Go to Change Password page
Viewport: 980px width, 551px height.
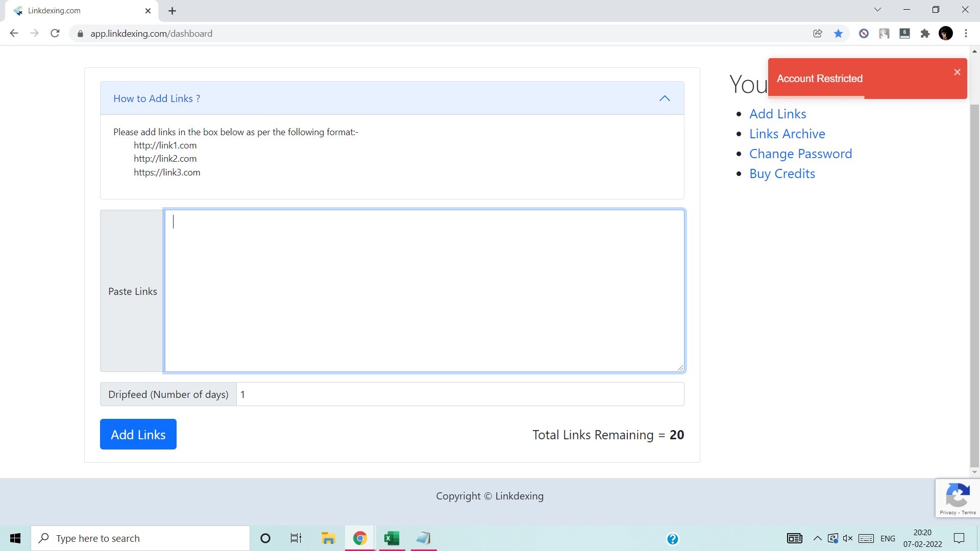800,154
